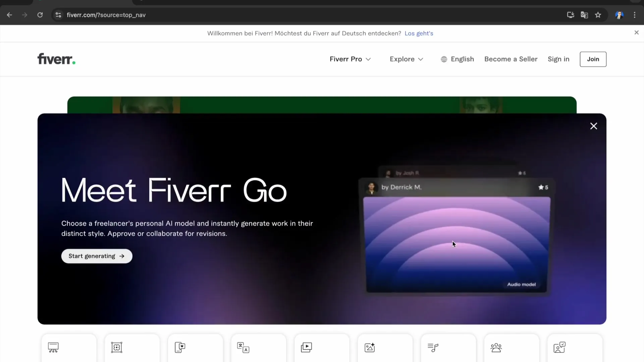Click the Google Translate icon in the toolbar
Image resolution: width=644 pixels, height=362 pixels.
[584, 15]
